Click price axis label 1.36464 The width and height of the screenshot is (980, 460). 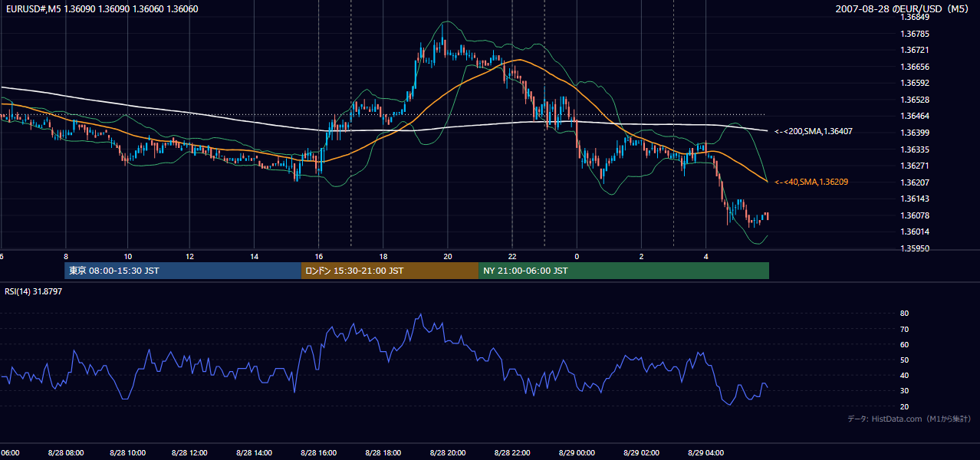(x=914, y=116)
